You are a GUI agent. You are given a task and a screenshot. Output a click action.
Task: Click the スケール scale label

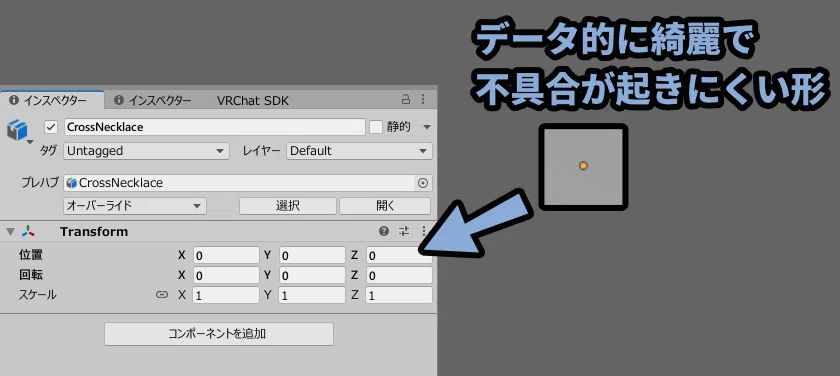tap(38, 295)
